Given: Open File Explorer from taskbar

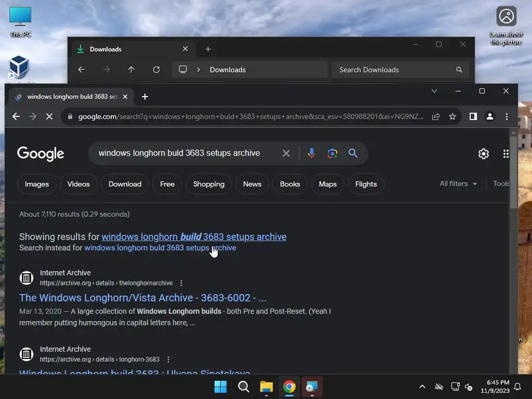Looking at the screenshot, I should [x=267, y=387].
